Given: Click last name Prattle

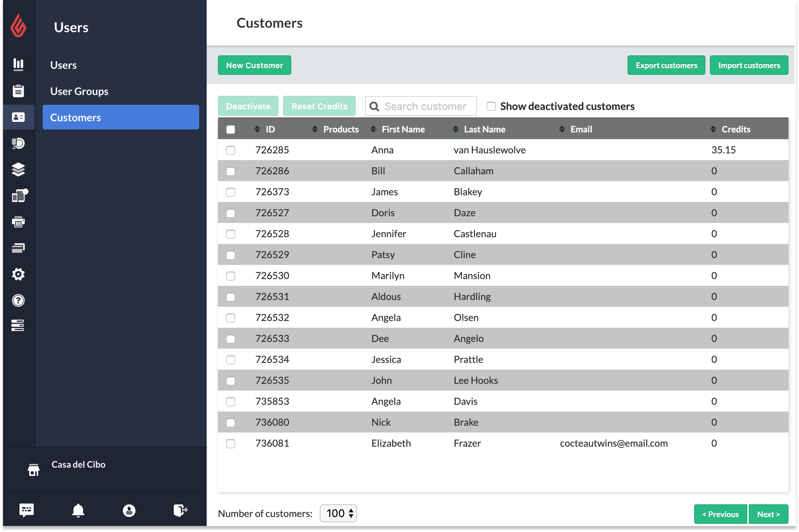Looking at the screenshot, I should 468,359.
